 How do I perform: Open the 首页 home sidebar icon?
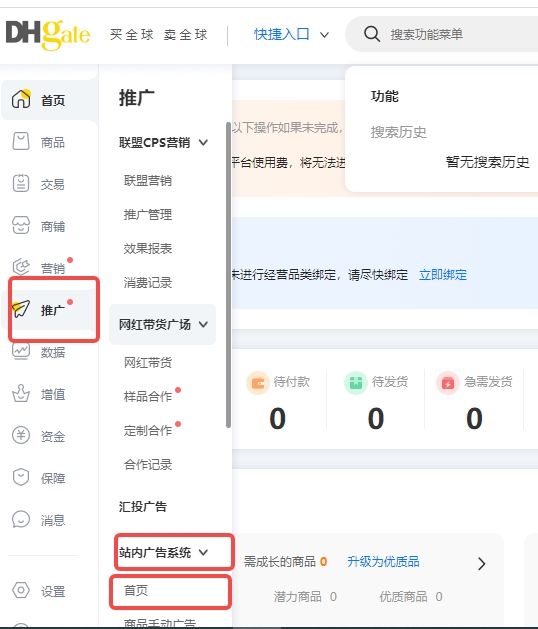click(21, 99)
